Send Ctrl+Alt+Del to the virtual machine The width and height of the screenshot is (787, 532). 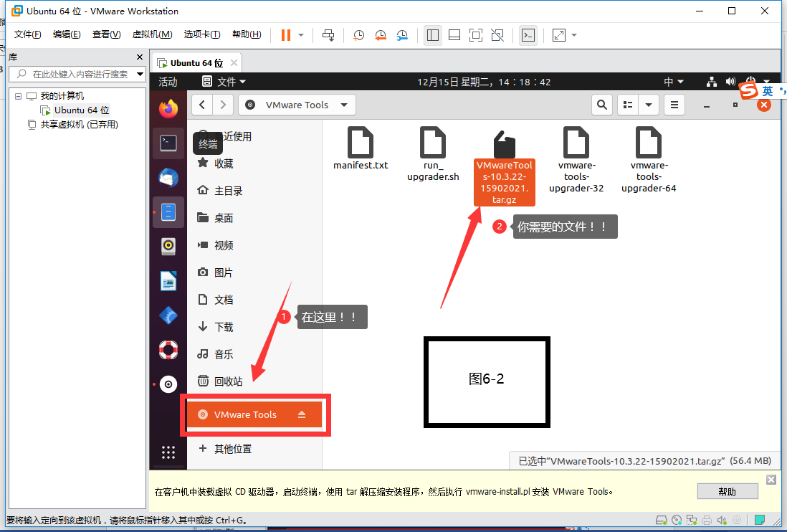click(328, 35)
